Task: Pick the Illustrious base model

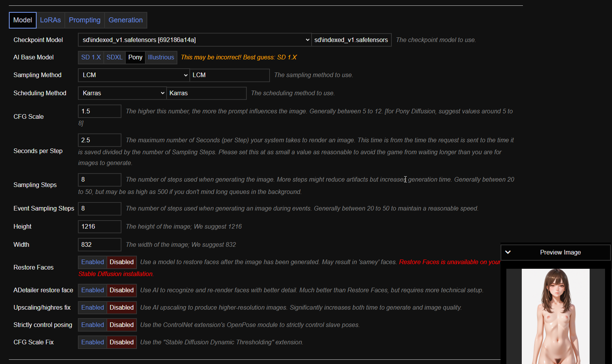Action: click(x=161, y=57)
